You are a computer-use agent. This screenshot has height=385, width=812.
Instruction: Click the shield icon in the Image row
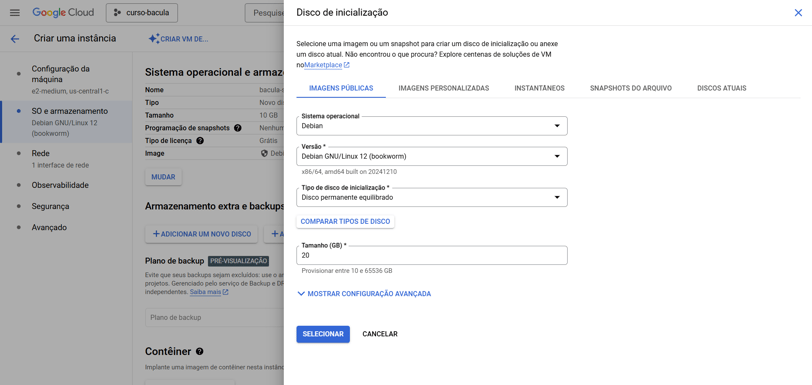coord(264,153)
